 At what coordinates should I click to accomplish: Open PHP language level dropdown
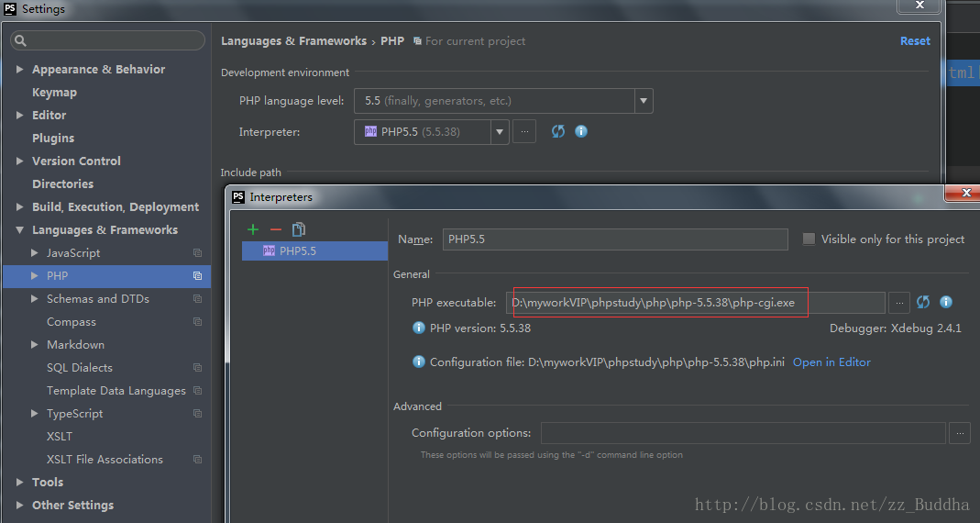pos(644,101)
